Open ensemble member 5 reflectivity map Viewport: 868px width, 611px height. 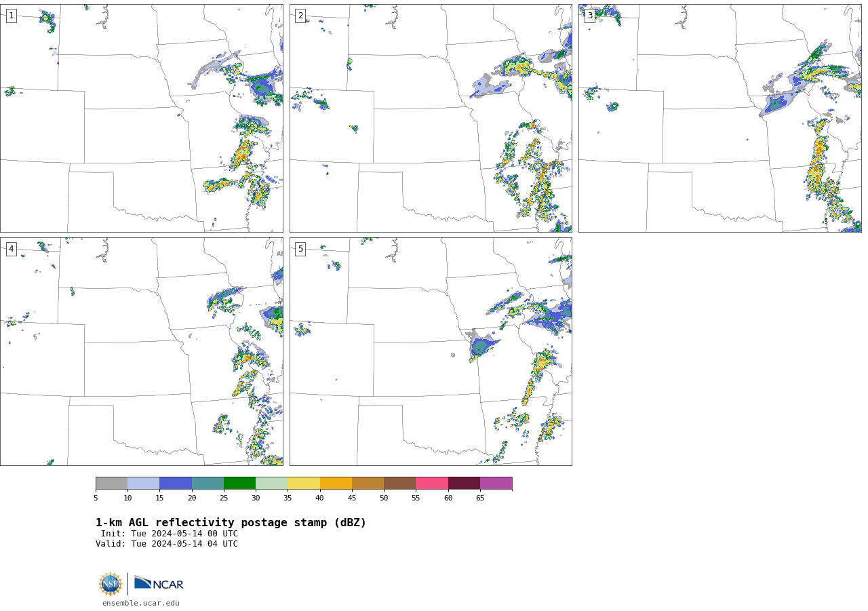(431, 351)
